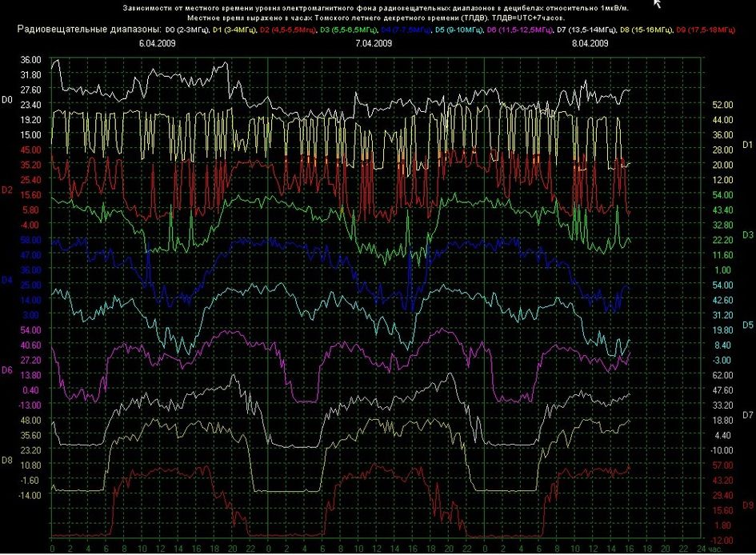The height and width of the screenshot is (555, 756).
Task: Click the D5 axis value "-3.00"
Action: click(x=722, y=361)
